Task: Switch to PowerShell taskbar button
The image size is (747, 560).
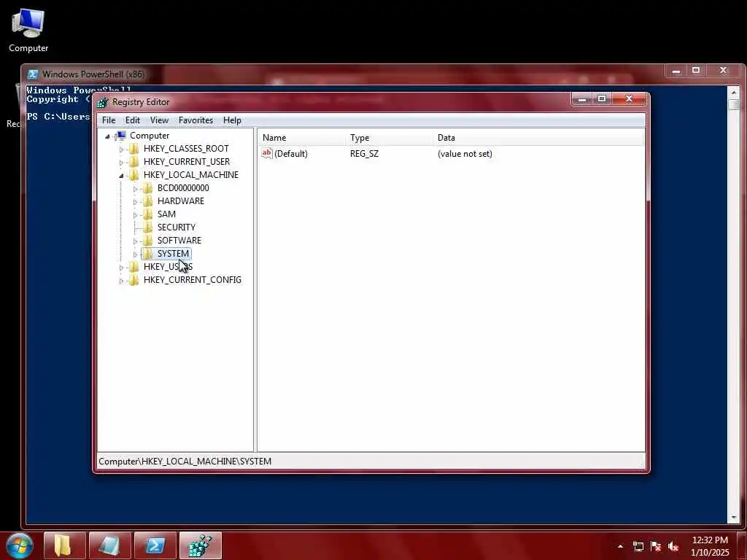Action: (155, 545)
